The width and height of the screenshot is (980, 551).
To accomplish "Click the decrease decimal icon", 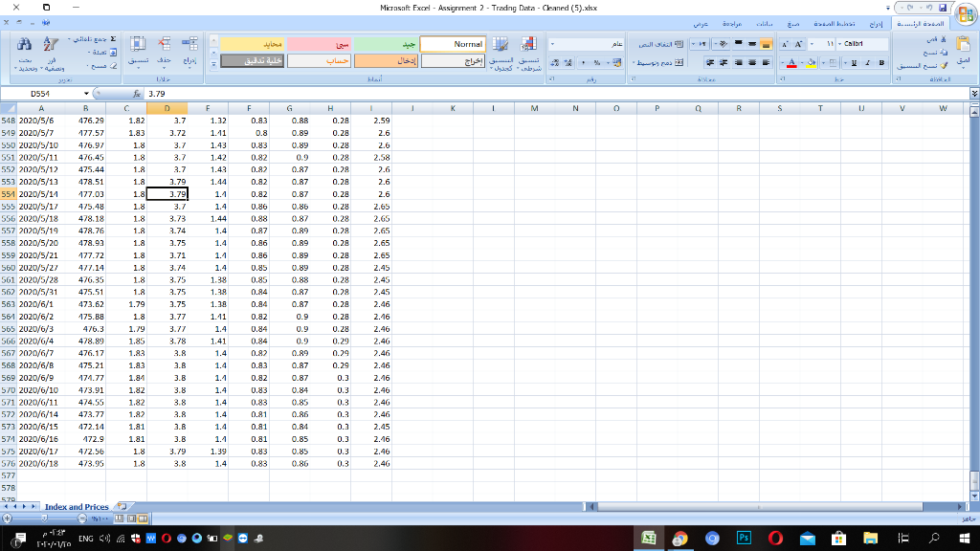I will 555,62.
